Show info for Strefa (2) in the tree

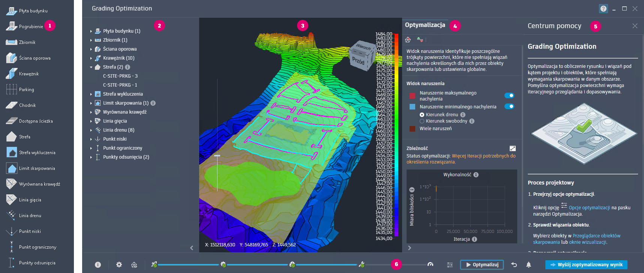[x=128, y=67]
